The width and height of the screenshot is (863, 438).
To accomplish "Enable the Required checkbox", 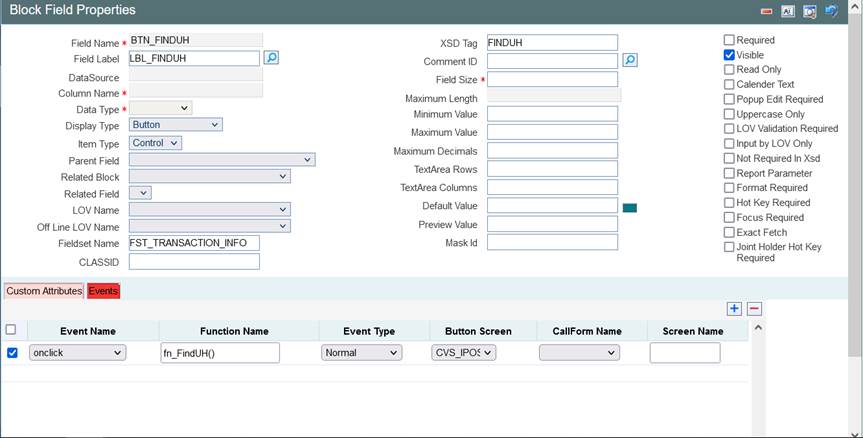I will pos(729,40).
